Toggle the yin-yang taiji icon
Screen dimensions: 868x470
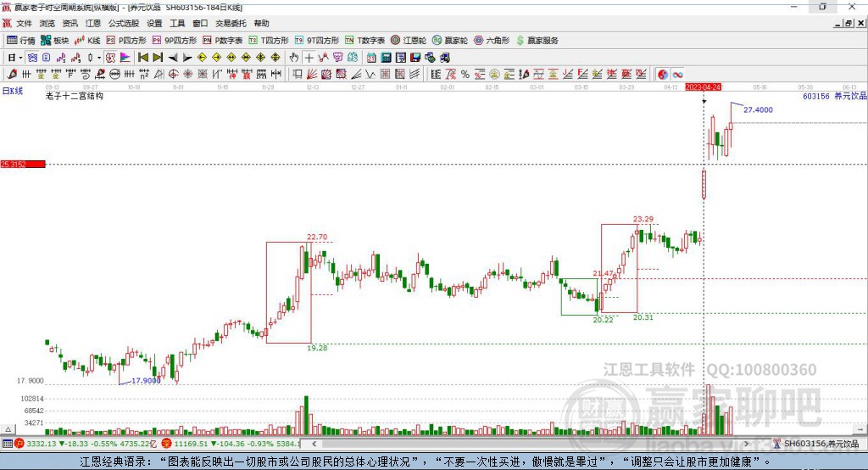663,75
